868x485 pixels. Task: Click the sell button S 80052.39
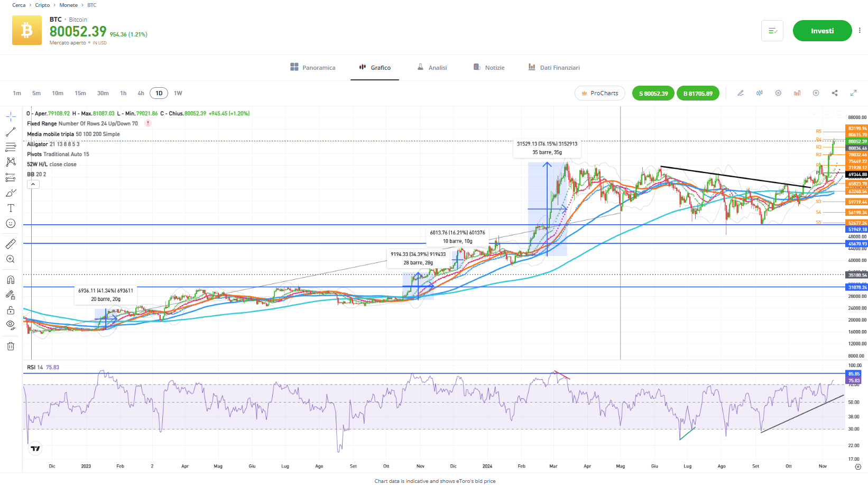click(x=653, y=93)
